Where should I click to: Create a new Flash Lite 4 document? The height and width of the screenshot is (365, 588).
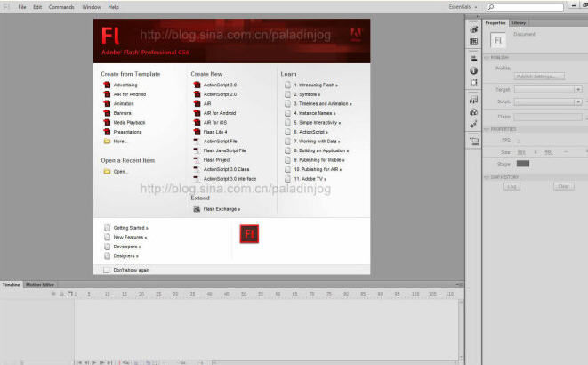[215, 132]
